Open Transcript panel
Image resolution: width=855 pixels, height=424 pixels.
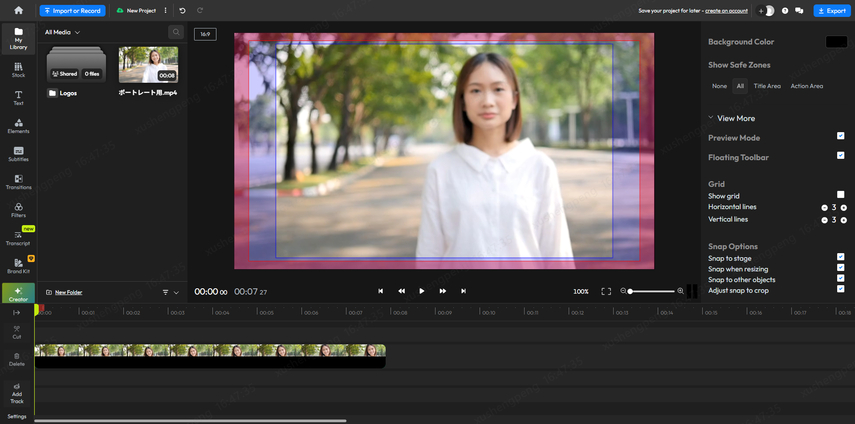[x=19, y=238]
